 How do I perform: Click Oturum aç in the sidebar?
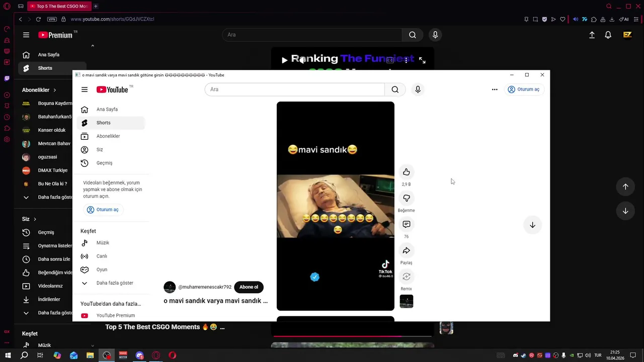[103, 210]
